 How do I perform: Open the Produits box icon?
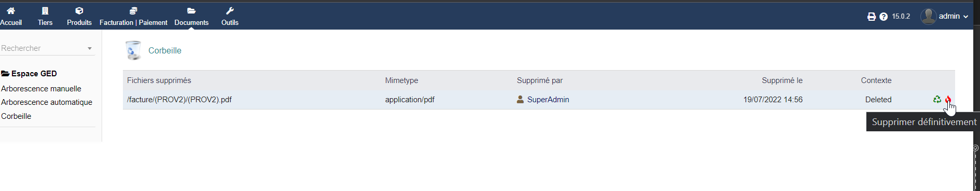coord(79,11)
